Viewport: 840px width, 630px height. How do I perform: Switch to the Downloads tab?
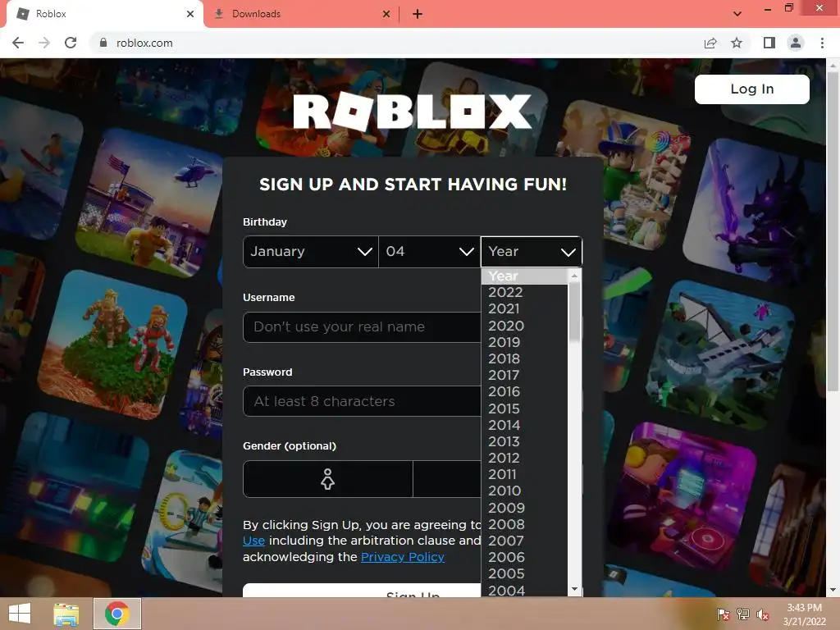[x=302, y=14]
